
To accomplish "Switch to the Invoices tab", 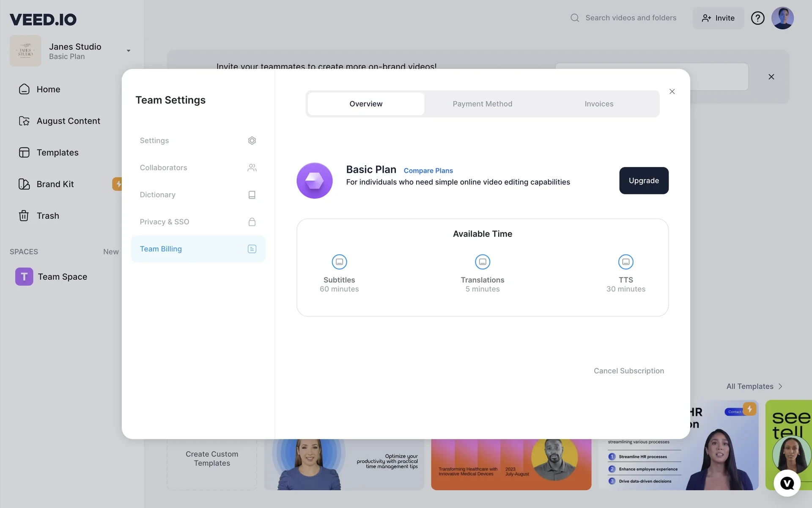I will click(599, 104).
